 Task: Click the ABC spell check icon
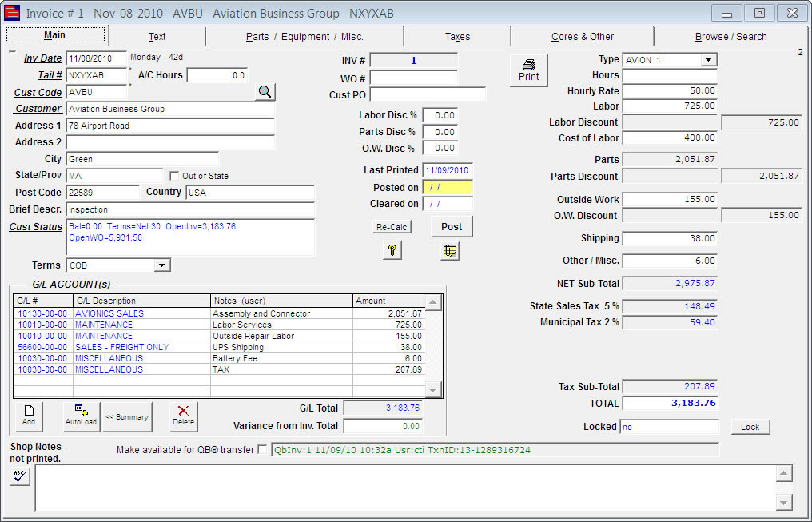tap(20, 476)
